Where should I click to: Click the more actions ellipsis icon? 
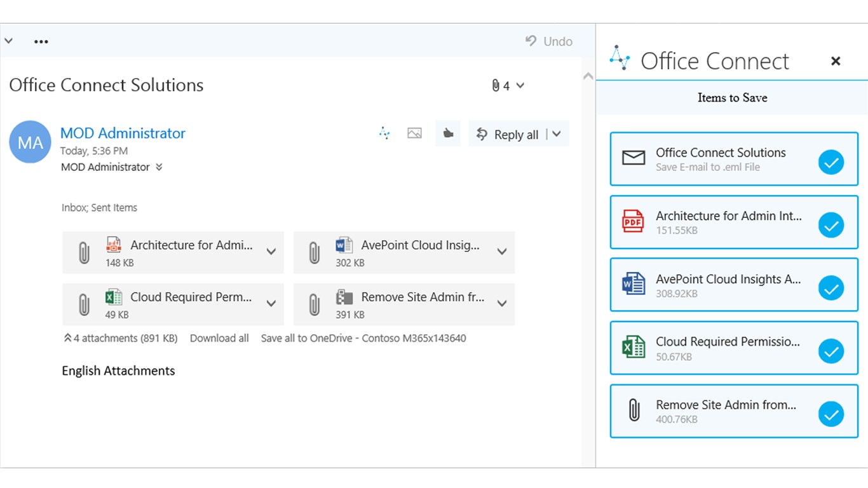pyautogui.click(x=41, y=42)
